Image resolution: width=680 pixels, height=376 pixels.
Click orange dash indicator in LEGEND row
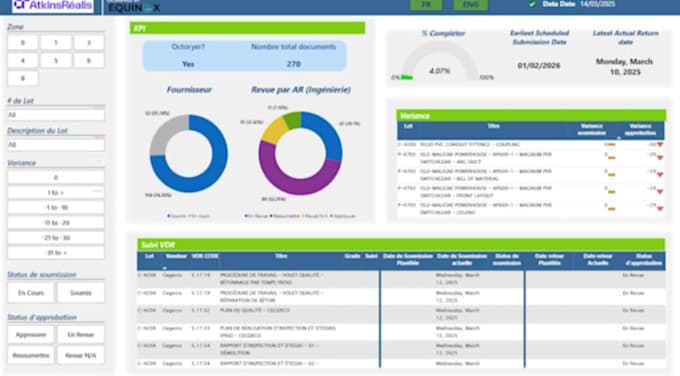pos(611,209)
